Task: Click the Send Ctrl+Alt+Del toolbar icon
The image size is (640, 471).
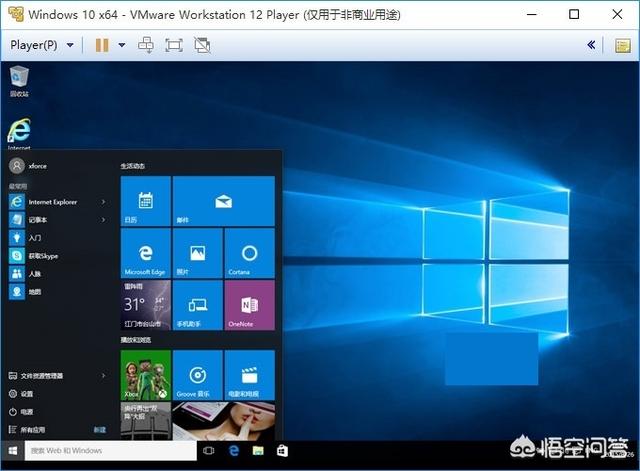Action: [x=146, y=45]
